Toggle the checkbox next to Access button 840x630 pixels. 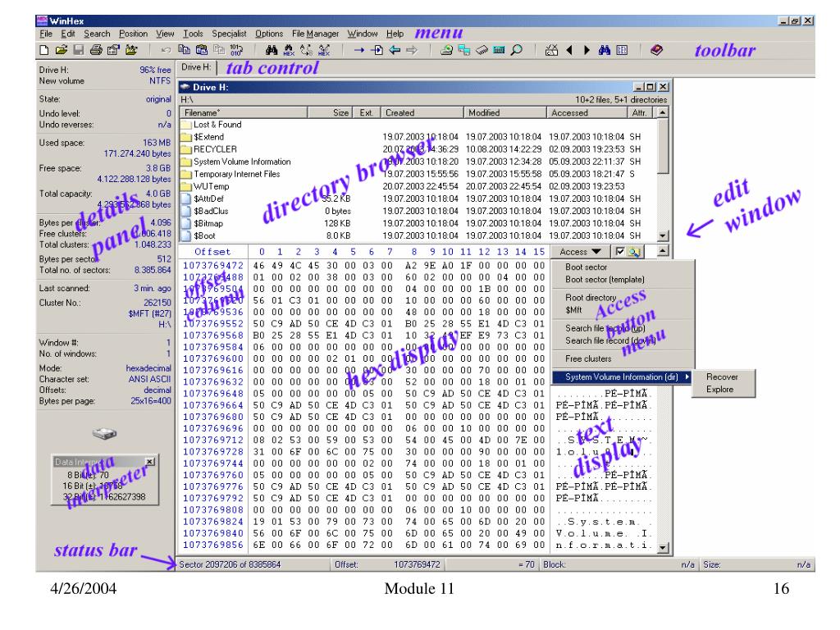(620, 251)
